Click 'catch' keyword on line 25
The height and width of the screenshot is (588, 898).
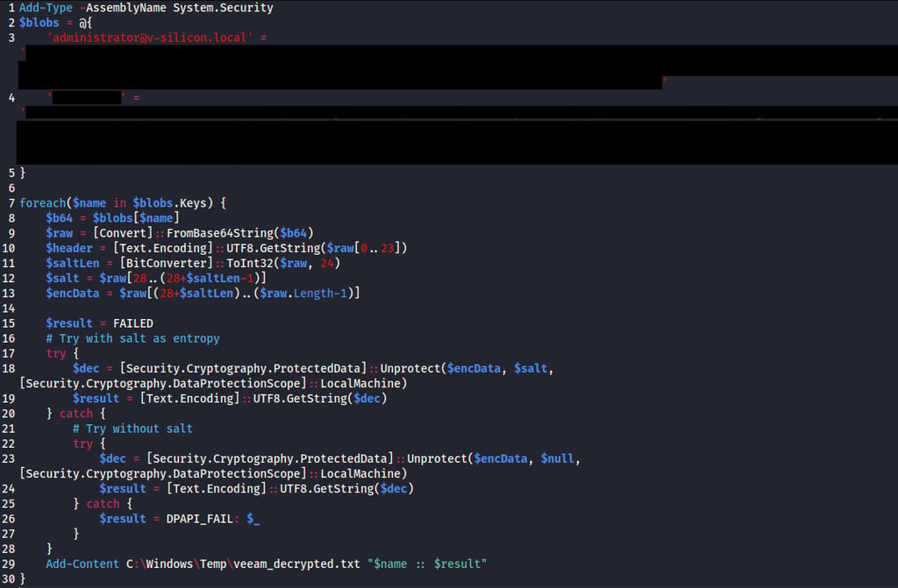(103, 504)
